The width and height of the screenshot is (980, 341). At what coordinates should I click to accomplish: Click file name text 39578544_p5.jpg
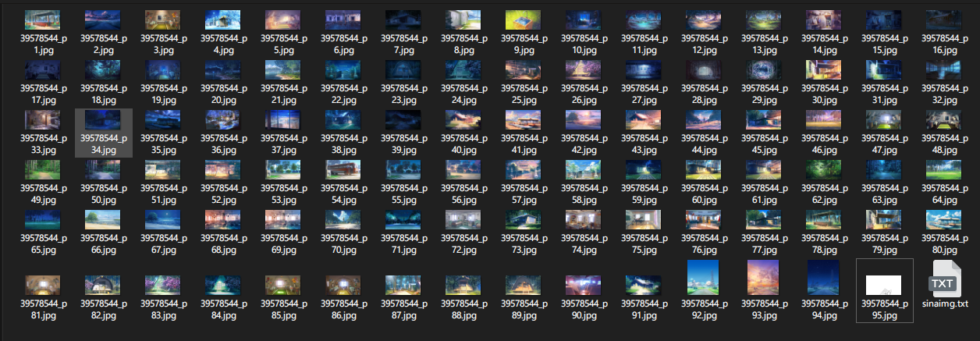(284, 43)
